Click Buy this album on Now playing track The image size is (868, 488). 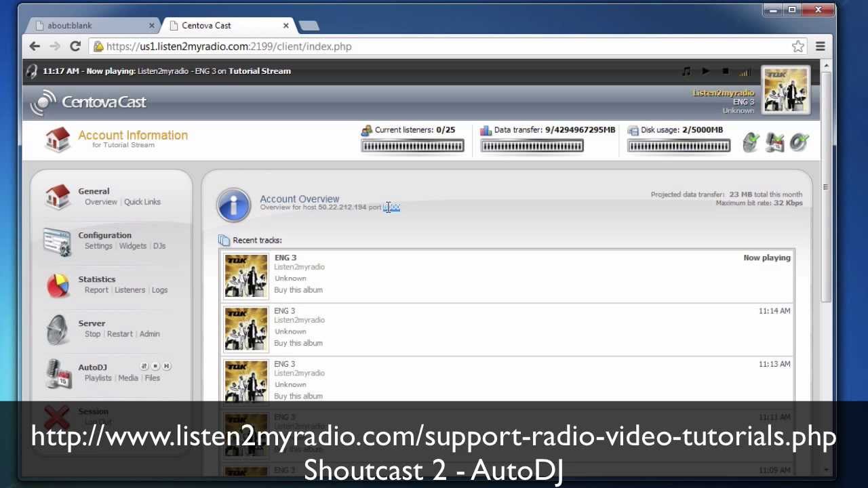point(298,290)
